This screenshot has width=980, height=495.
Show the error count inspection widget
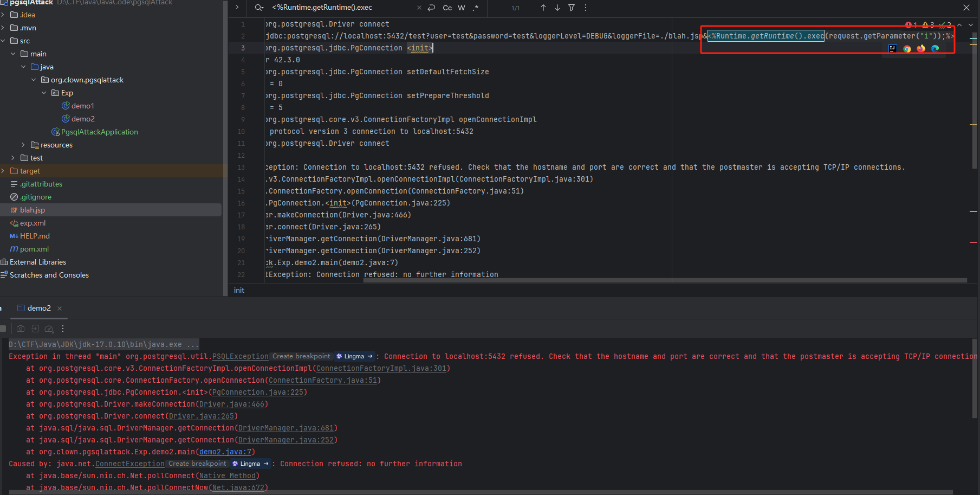(911, 24)
